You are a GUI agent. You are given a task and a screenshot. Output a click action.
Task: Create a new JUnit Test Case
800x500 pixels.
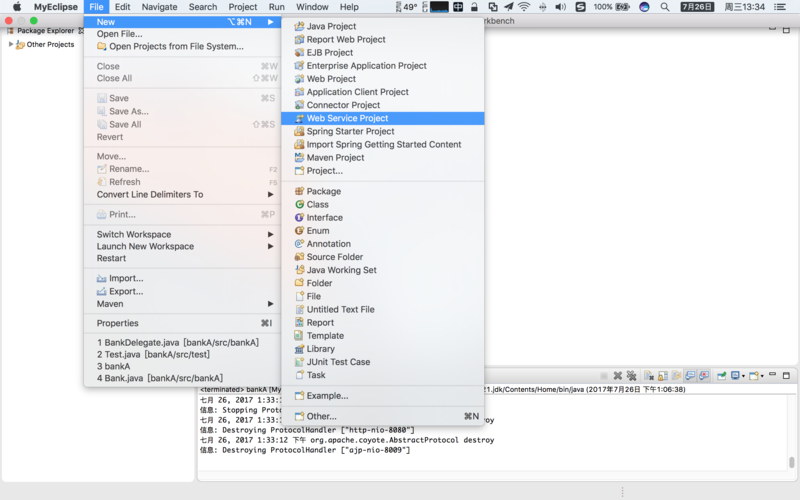[x=382, y=362]
